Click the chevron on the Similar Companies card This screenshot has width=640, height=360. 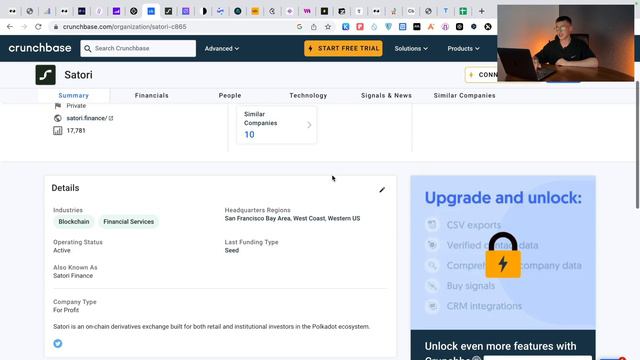(309, 125)
